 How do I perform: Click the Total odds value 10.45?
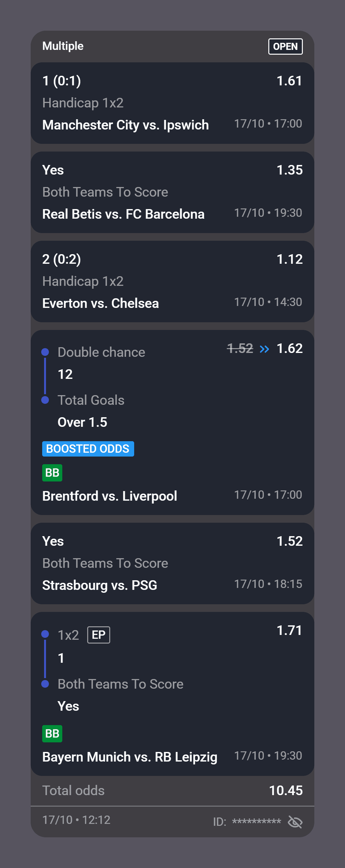point(286,791)
